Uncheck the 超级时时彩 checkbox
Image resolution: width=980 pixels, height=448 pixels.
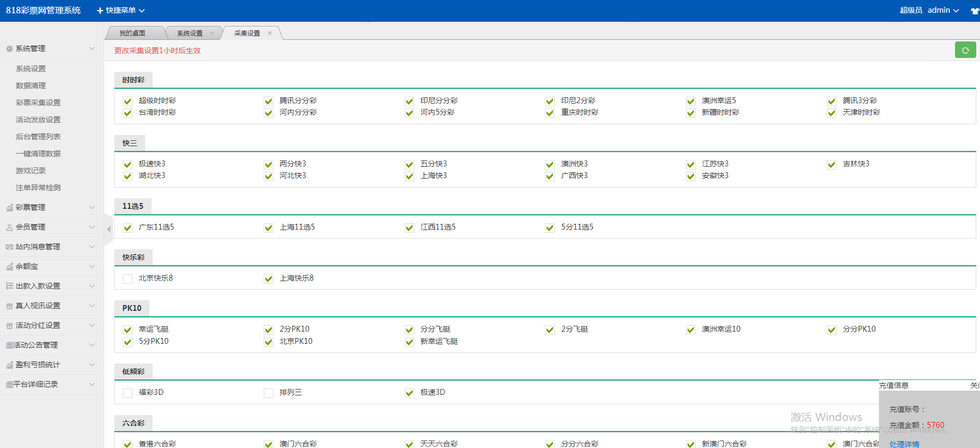click(128, 101)
